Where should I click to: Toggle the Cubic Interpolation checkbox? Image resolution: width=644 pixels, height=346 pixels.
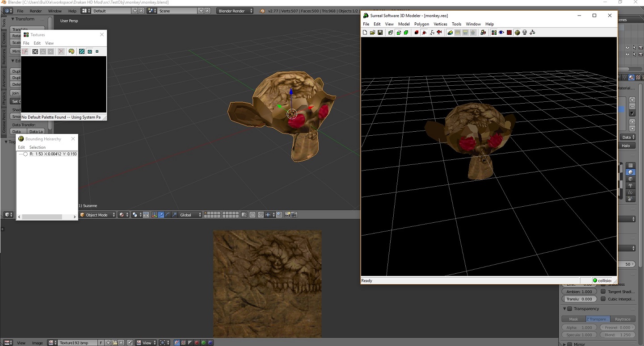pos(603,299)
